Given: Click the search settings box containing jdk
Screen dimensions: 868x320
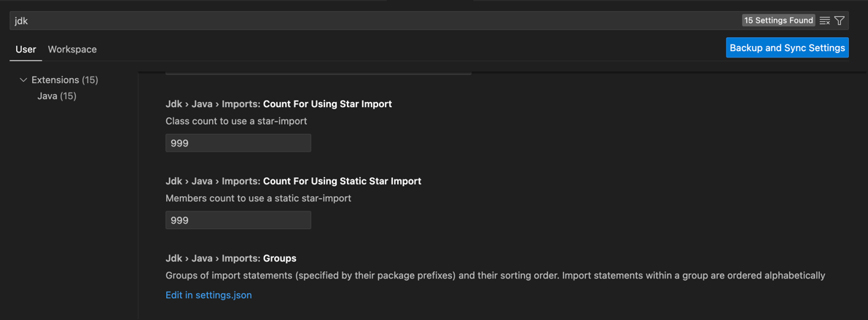Looking at the screenshot, I should pyautogui.click(x=364, y=21).
